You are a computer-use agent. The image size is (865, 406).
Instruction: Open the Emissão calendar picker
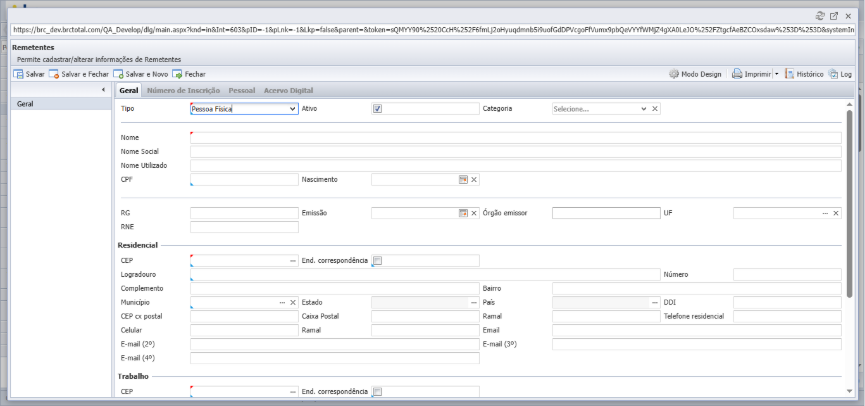(x=463, y=213)
